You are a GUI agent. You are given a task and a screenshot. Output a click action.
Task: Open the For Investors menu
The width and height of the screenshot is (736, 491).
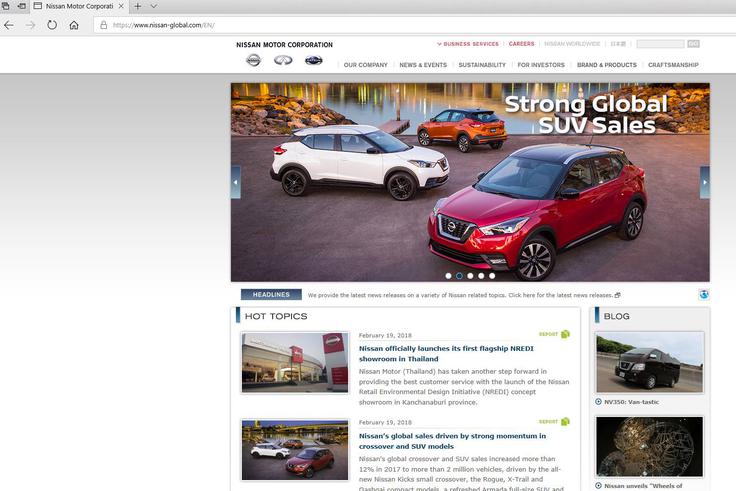[x=541, y=65]
